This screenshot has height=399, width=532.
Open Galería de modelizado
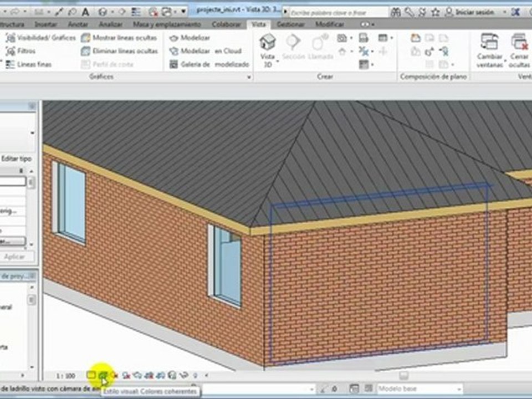[209, 64]
